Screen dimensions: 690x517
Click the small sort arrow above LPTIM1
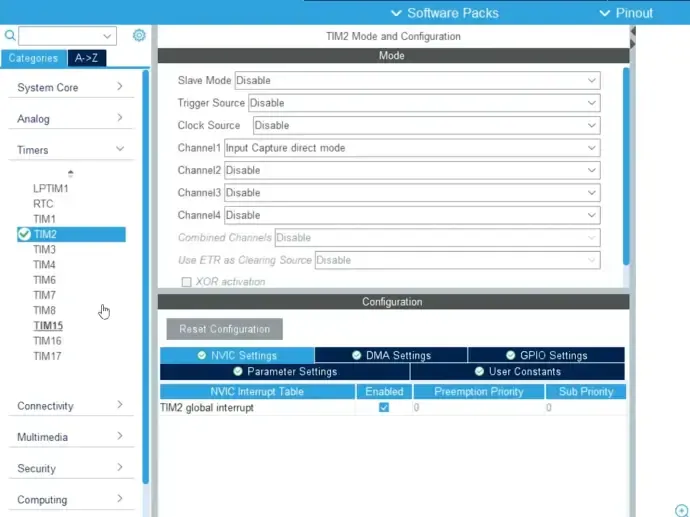pos(70,173)
